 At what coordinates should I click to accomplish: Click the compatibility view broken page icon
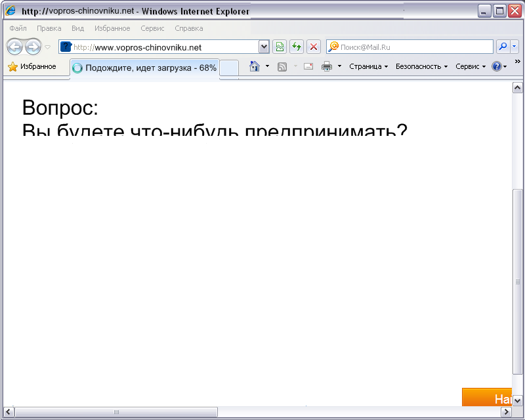pos(280,47)
